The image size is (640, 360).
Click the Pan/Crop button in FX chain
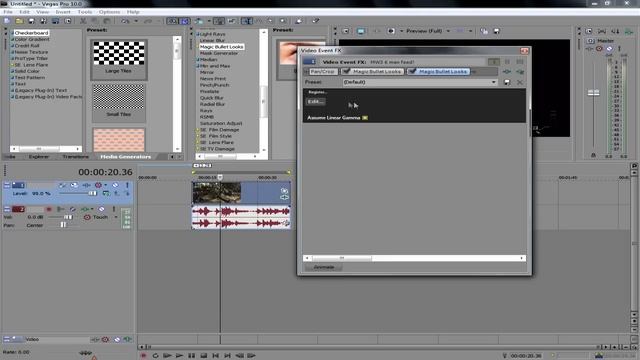coord(322,71)
